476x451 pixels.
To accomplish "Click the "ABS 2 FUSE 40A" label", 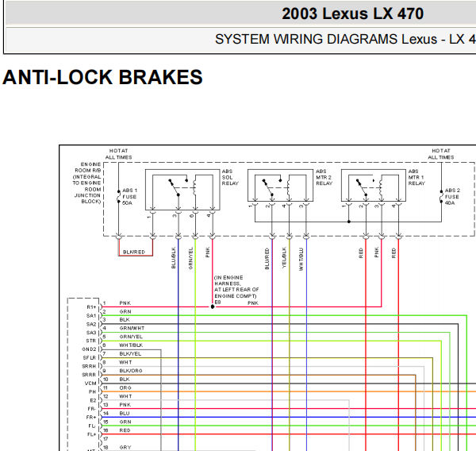I will (x=452, y=197).
